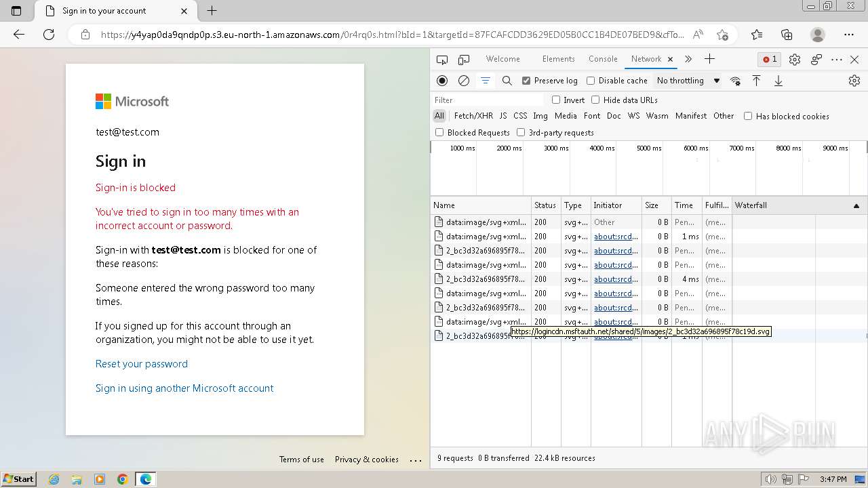Open Chrome from the taskbar
Screen dimensions: 868x488
tap(122, 479)
